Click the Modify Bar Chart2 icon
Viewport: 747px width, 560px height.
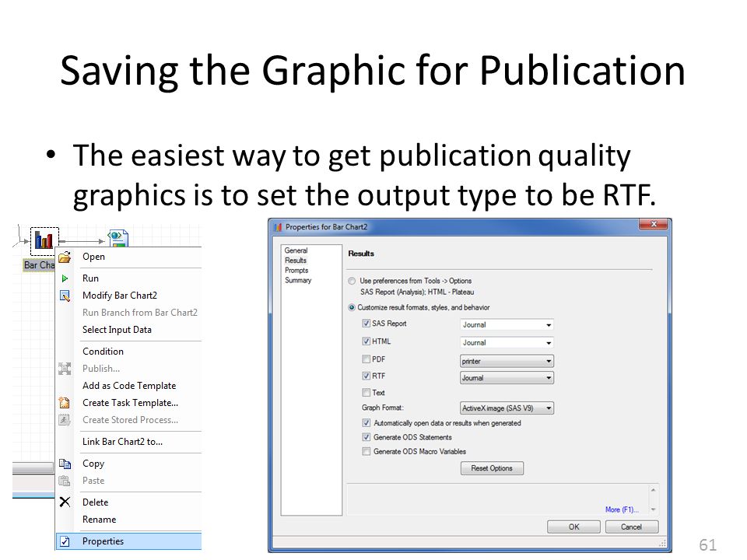[x=65, y=296]
